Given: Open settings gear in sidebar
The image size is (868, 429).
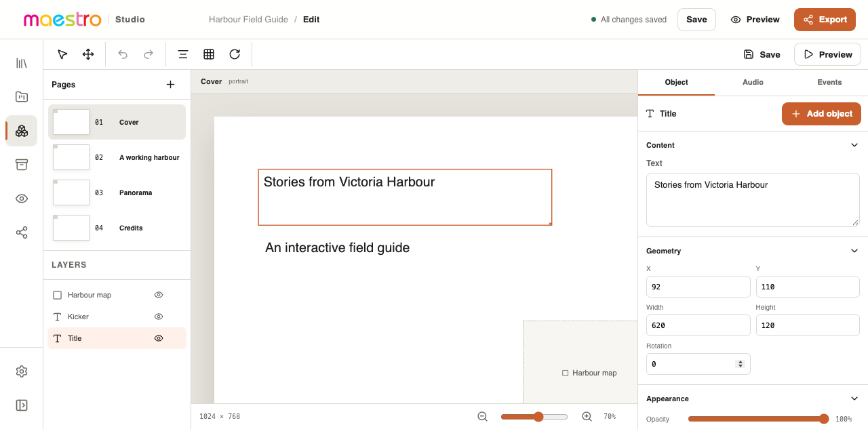Looking at the screenshot, I should coord(22,371).
